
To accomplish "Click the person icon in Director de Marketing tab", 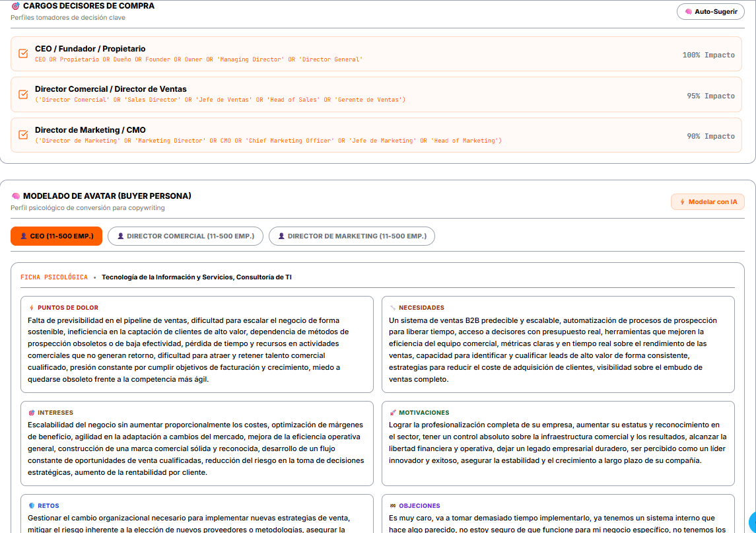I will (x=281, y=236).
